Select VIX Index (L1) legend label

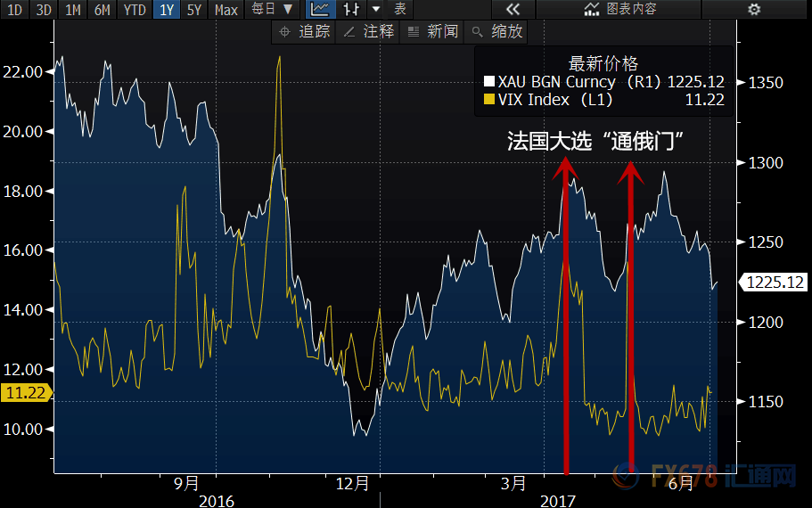point(555,100)
